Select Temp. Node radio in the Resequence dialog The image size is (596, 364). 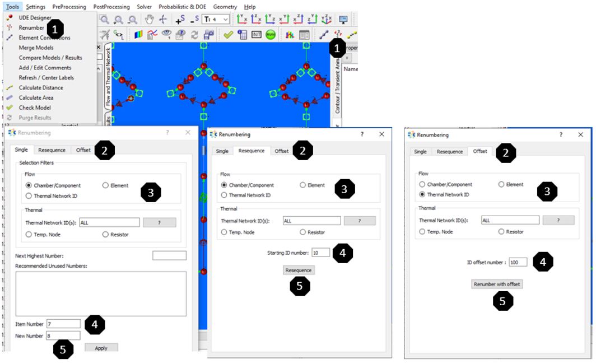pyautogui.click(x=225, y=232)
